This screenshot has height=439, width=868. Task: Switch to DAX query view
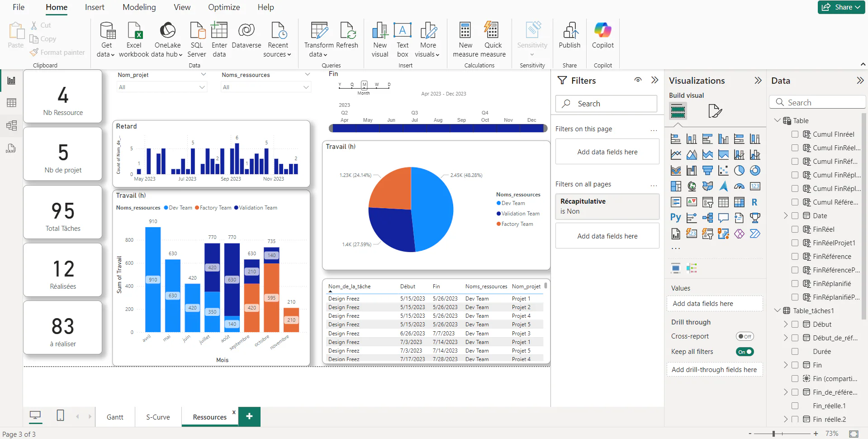(x=11, y=148)
